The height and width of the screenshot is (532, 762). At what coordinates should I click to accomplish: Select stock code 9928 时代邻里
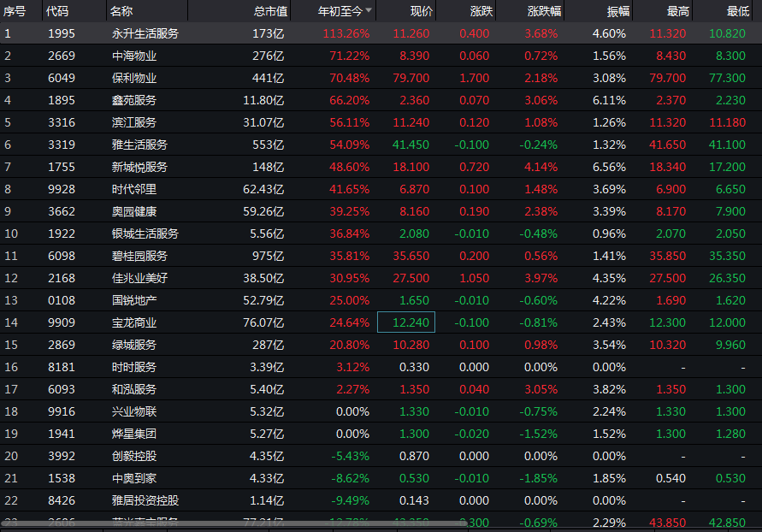point(62,189)
